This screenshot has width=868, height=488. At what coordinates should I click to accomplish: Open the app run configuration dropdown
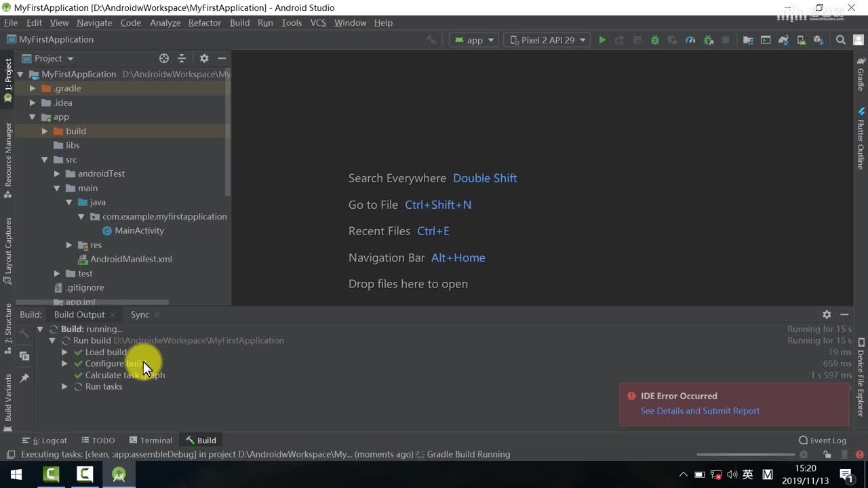473,40
